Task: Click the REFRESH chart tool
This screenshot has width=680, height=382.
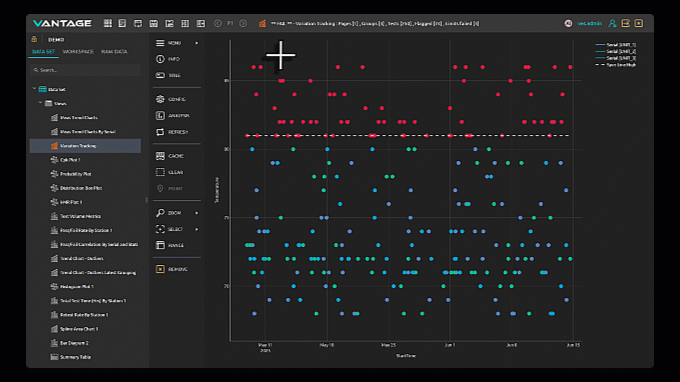Action: (x=172, y=132)
